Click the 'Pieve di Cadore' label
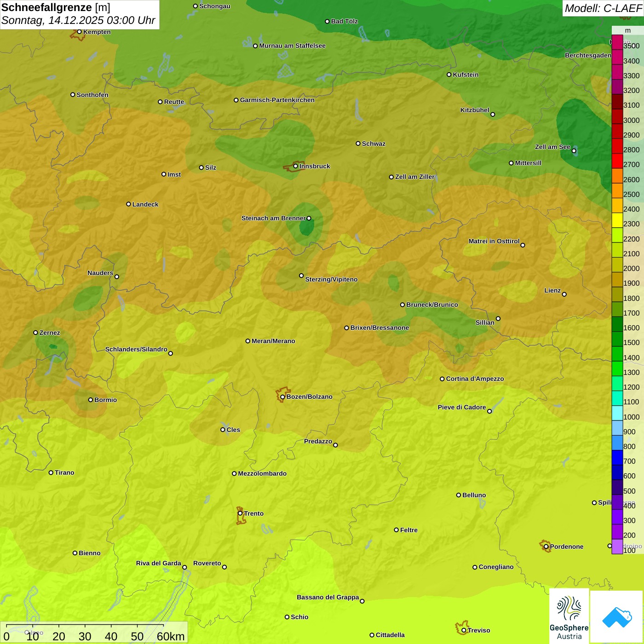Image resolution: width=644 pixels, height=644 pixels. [x=462, y=407]
